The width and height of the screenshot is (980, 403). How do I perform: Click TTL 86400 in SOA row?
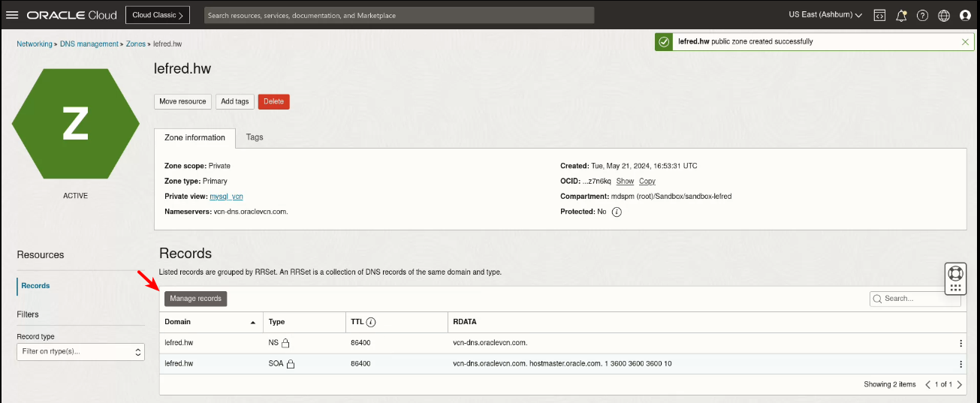coord(360,364)
